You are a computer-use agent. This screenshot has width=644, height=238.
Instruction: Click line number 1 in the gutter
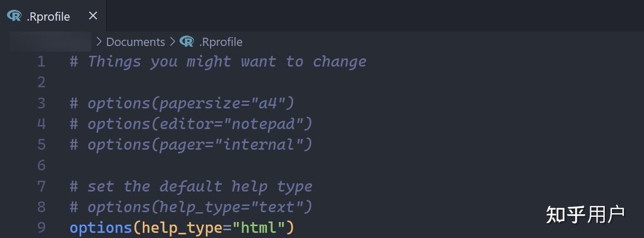(x=41, y=62)
